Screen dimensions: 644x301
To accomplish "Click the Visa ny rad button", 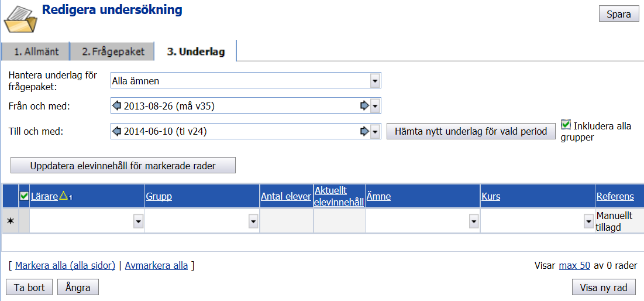I will [x=604, y=288].
